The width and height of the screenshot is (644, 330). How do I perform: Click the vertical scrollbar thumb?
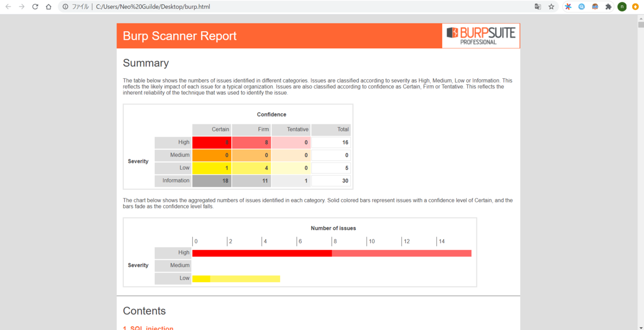640,25
